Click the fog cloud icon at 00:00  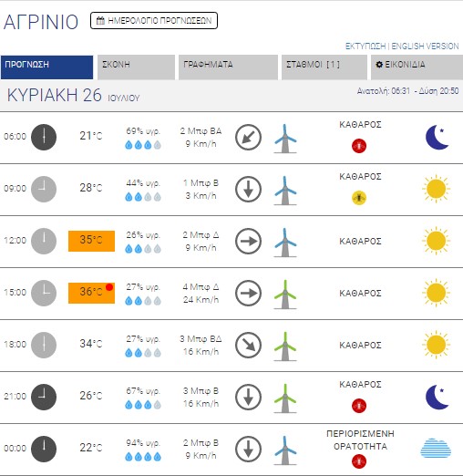436,448
